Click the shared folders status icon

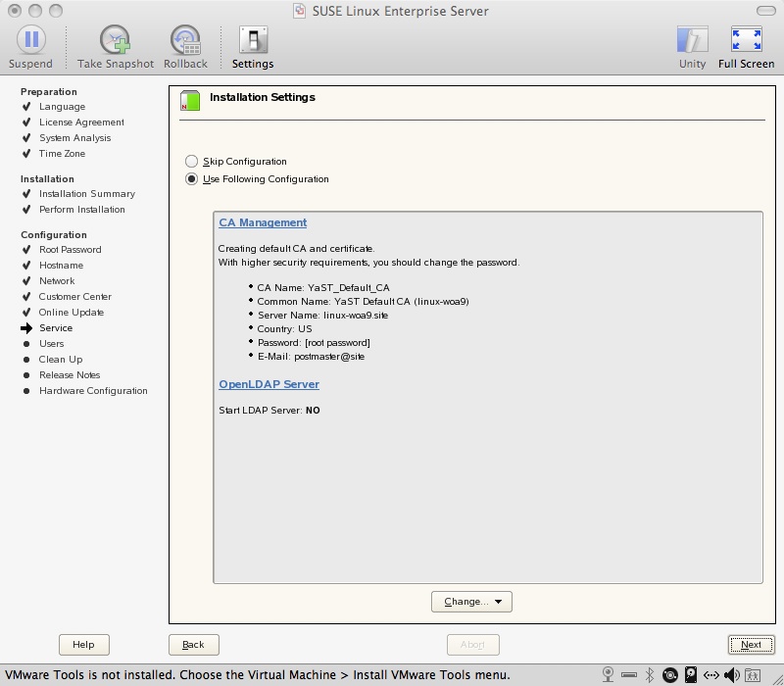coord(753,675)
